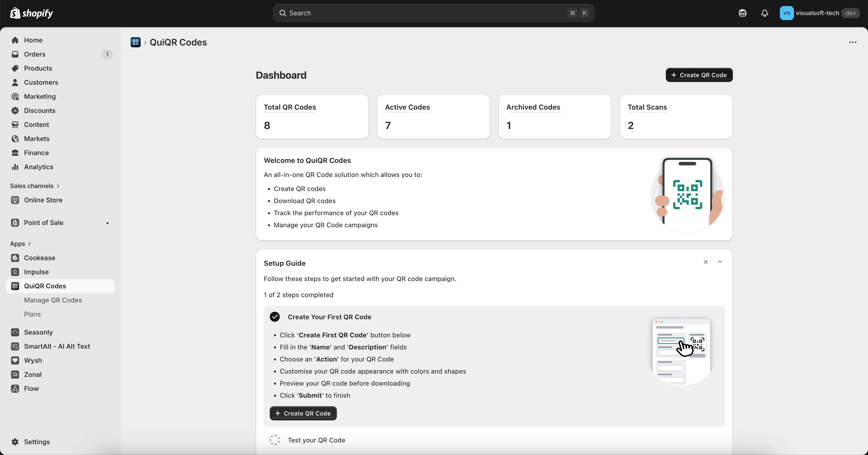This screenshot has height=455, width=868.
Task: Click the Shopify logo
Action: point(31,13)
